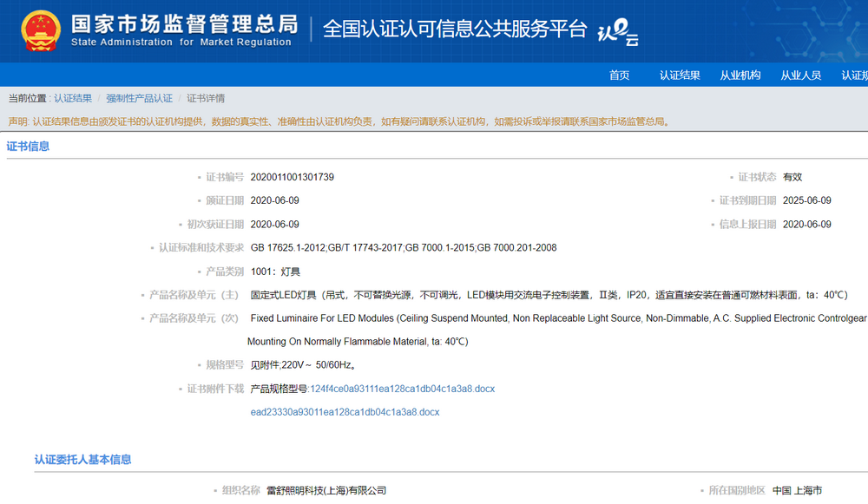Viewport: 868px width, 504px height.
Task: Click organization name 雷舒照明科技(上海)有限公司
Action: [x=326, y=491]
